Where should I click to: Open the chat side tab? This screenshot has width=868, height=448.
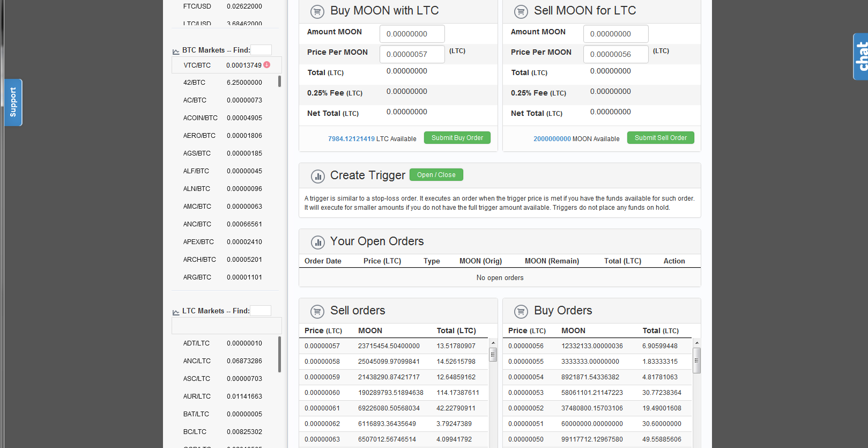(860, 56)
